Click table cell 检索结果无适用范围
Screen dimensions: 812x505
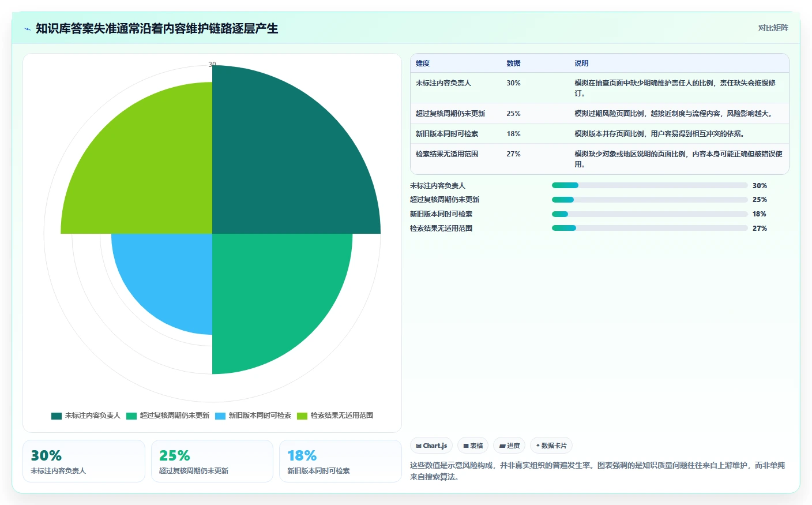coord(447,154)
